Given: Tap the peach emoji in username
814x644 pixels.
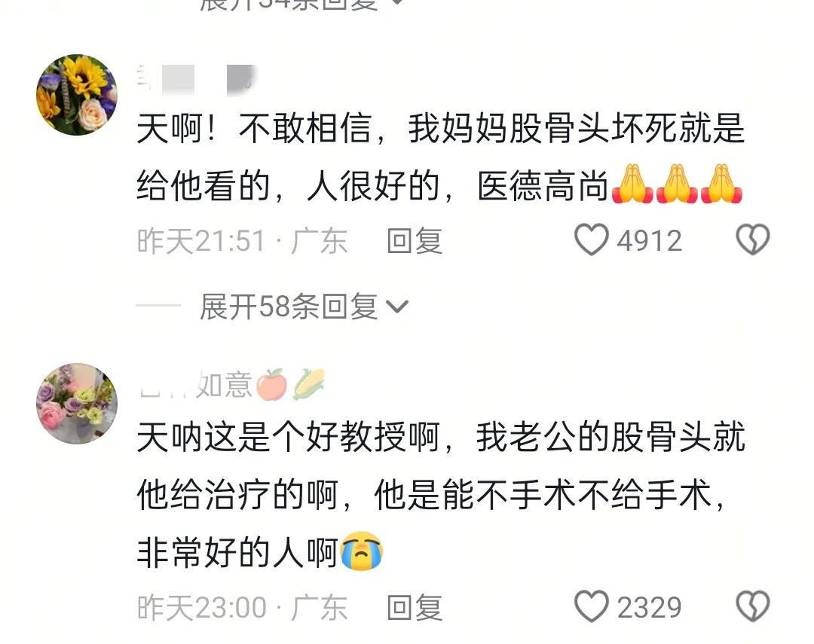Looking at the screenshot, I should click(x=271, y=385).
